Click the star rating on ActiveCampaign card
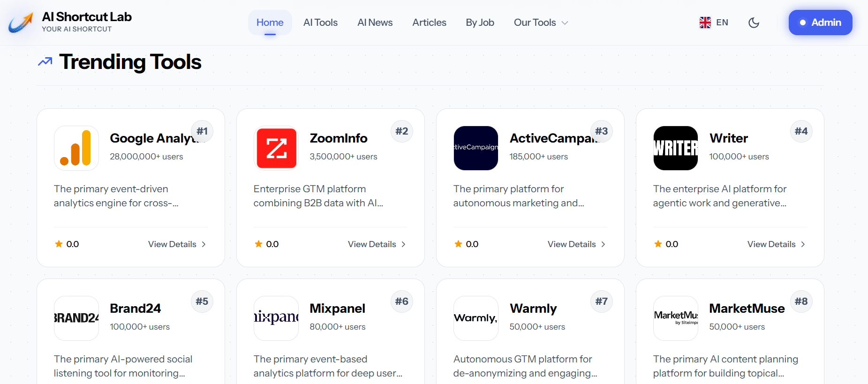This screenshot has width=868, height=384. pyautogui.click(x=457, y=244)
